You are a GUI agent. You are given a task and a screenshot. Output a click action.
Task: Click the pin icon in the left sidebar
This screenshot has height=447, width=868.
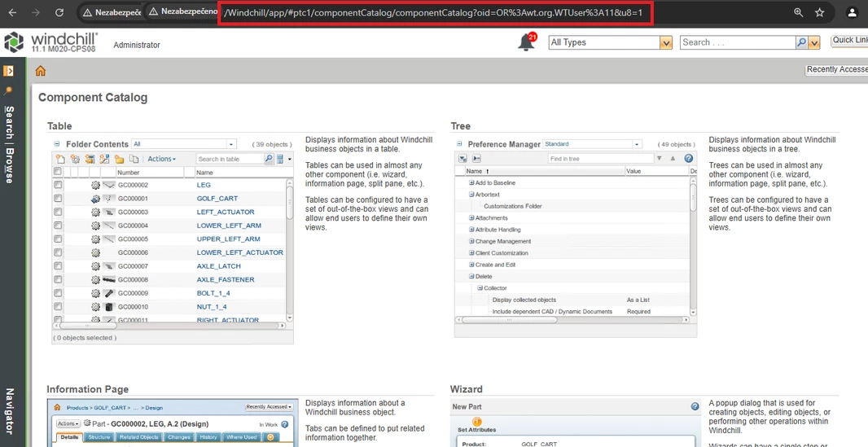(x=8, y=90)
